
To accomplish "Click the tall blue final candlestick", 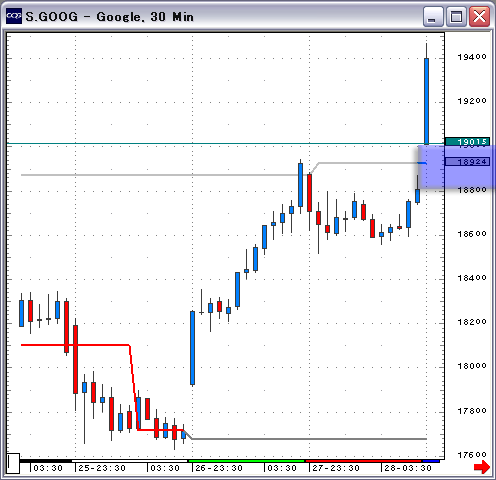I will click(x=426, y=101).
